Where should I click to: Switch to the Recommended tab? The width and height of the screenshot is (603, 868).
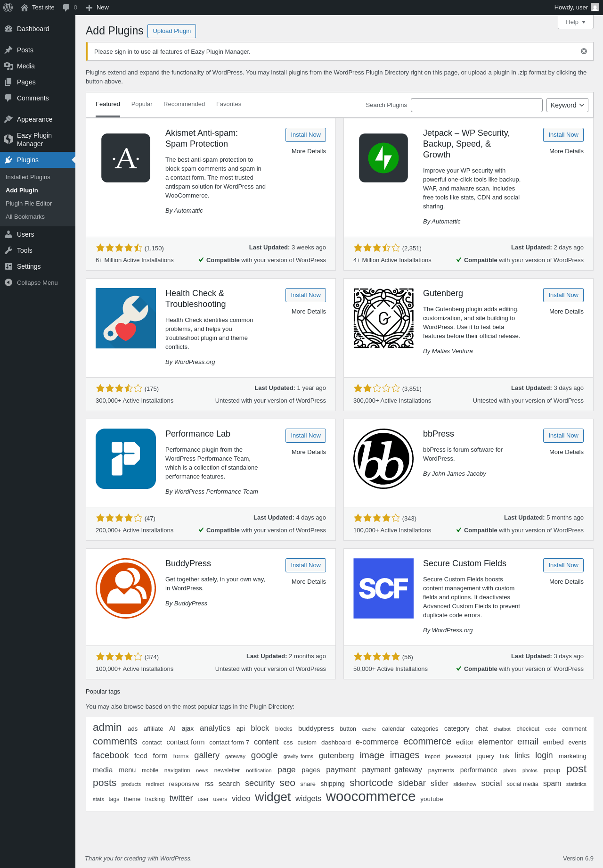click(184, 104)
